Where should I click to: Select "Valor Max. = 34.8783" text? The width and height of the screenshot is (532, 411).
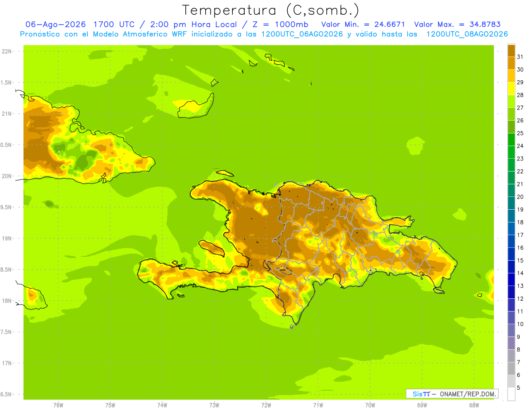point(458,24)
